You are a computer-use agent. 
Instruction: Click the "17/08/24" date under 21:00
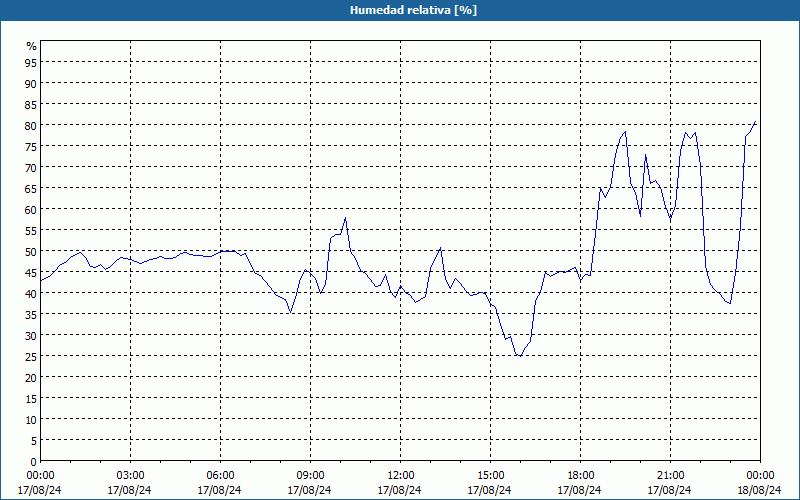669,490
